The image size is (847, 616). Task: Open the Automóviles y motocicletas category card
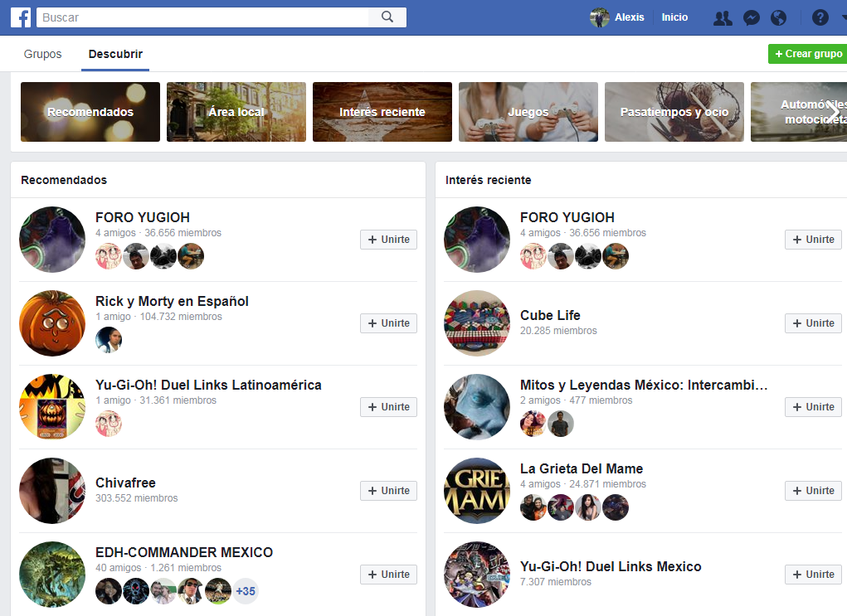pyautogui.click(x=799, y=112)
